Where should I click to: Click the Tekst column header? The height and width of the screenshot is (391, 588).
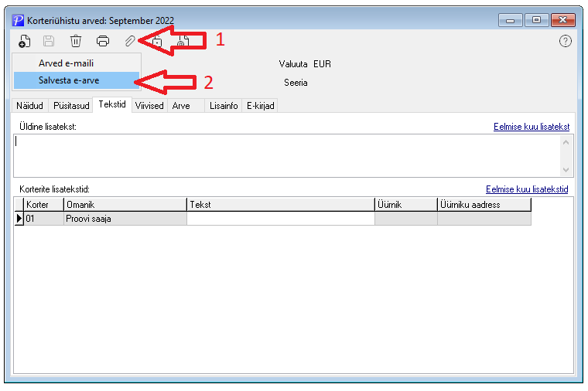pos(281,205)
